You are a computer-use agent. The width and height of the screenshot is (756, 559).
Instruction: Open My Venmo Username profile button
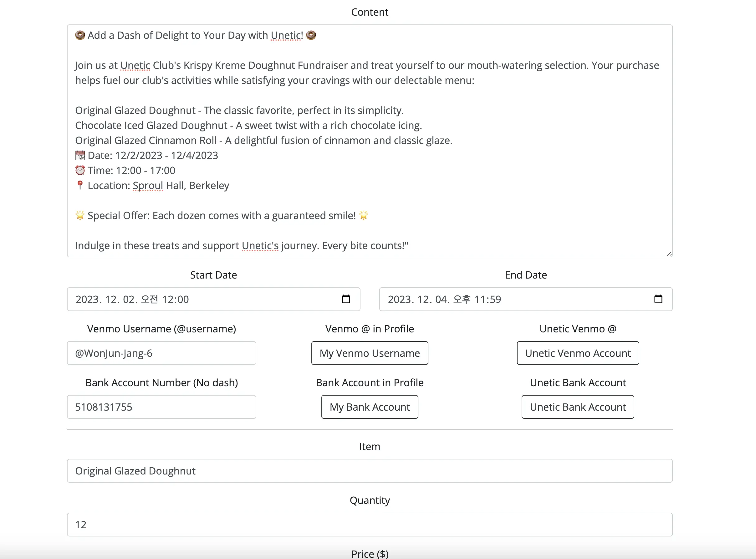[370, 353]
